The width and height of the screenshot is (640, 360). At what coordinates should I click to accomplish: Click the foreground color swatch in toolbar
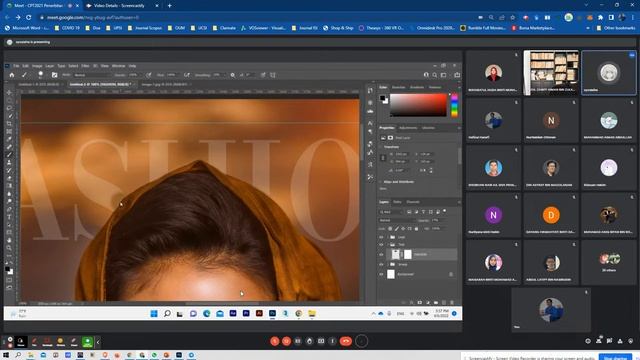click(8, 270)
